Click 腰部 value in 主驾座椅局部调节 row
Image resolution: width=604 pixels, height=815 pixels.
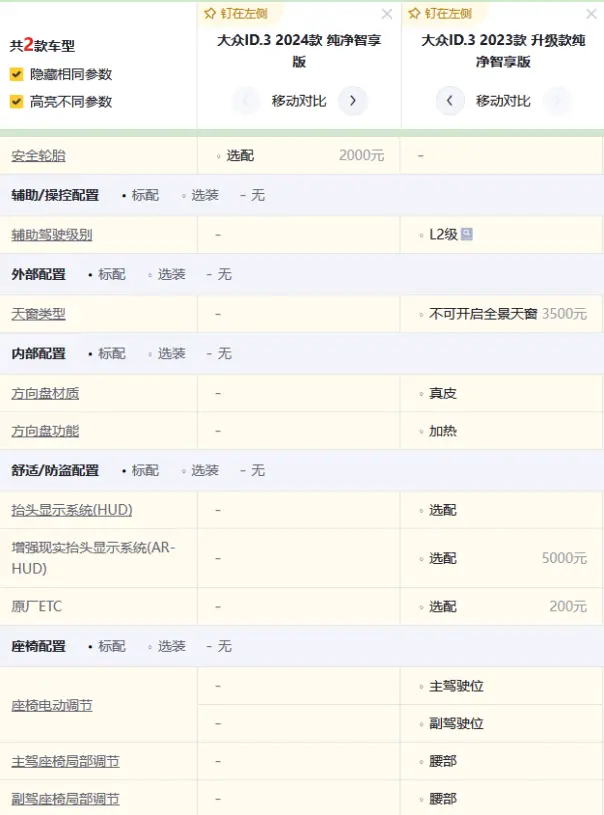(x=442, y=761)
